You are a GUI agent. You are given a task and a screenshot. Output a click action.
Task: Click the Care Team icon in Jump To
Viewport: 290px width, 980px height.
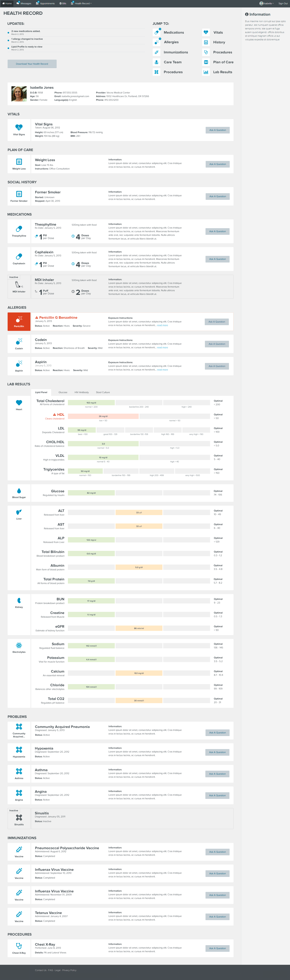pyautogui.click(x=156, y=62)
